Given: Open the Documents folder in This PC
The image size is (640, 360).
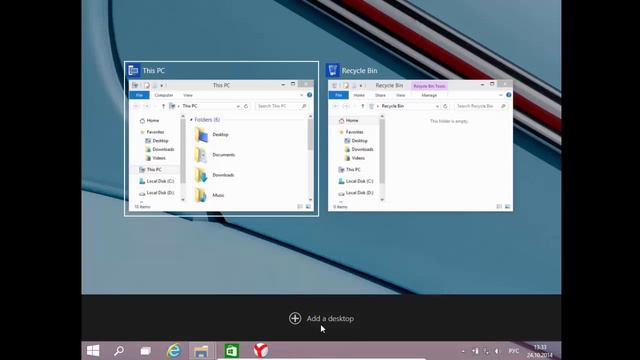Looking at the screenshot, I should pyautogui.click(x=215, y=155).
